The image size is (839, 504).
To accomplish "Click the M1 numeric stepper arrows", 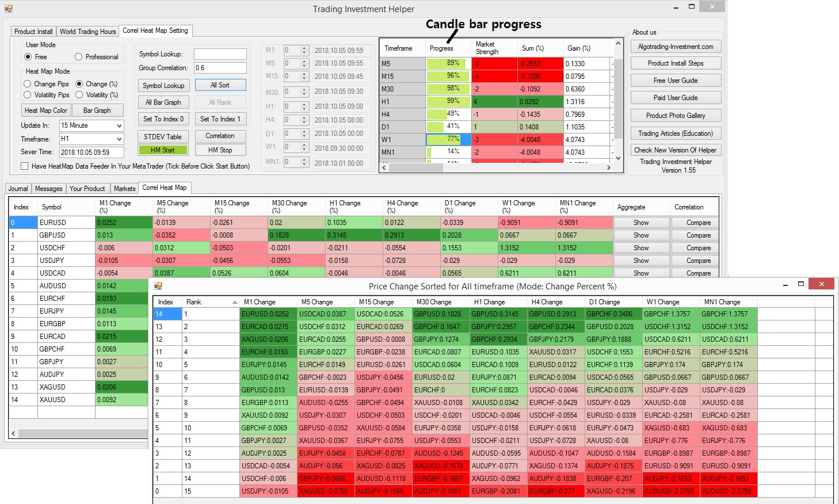I will (x=305, y=50).
